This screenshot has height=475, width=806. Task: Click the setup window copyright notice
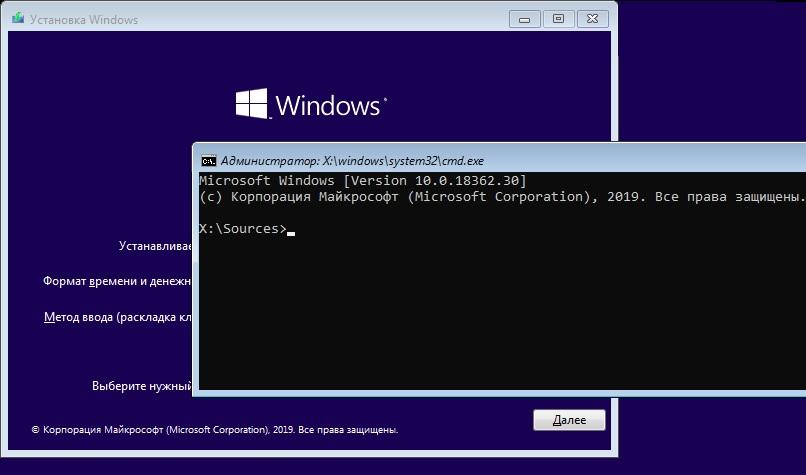pos(215,430)
